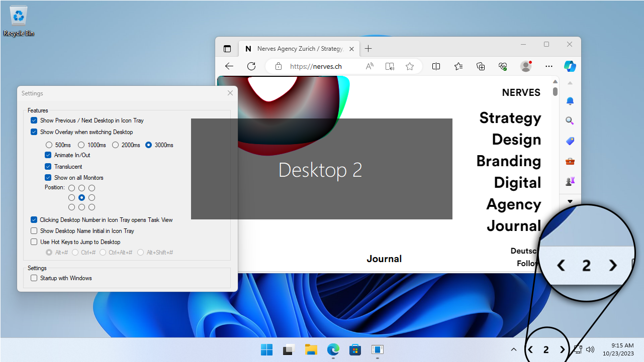Enable Startup with Windows
644x362 pixels.
click(x=34, y=278)
